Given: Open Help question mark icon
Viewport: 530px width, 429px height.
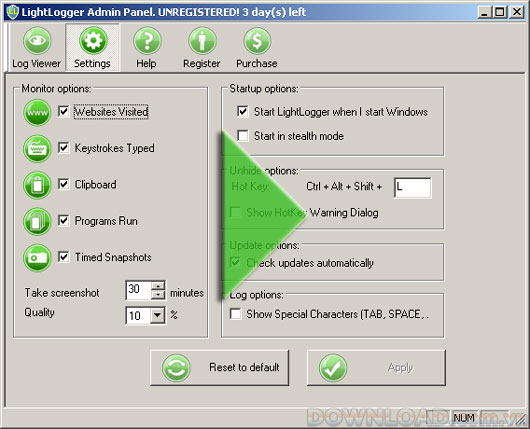Looking at the screenshot, I should click(147, 41).
